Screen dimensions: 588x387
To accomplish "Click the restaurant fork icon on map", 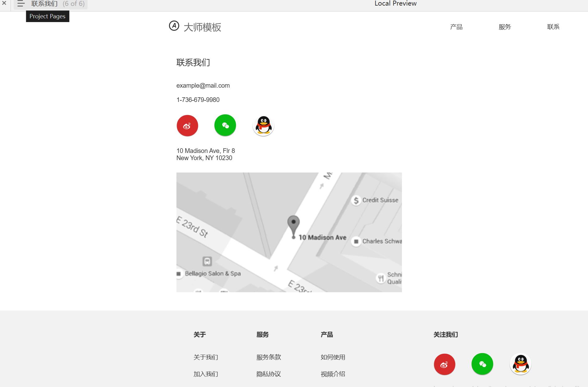I will (x=381, y=278).
